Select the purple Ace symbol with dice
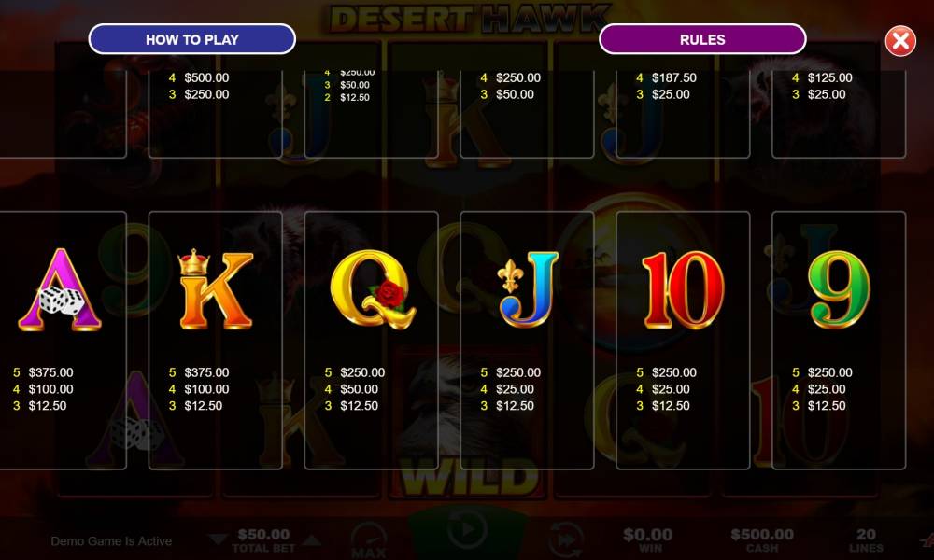This screenshot has height=560, width=934. click(x=60, y=290)
